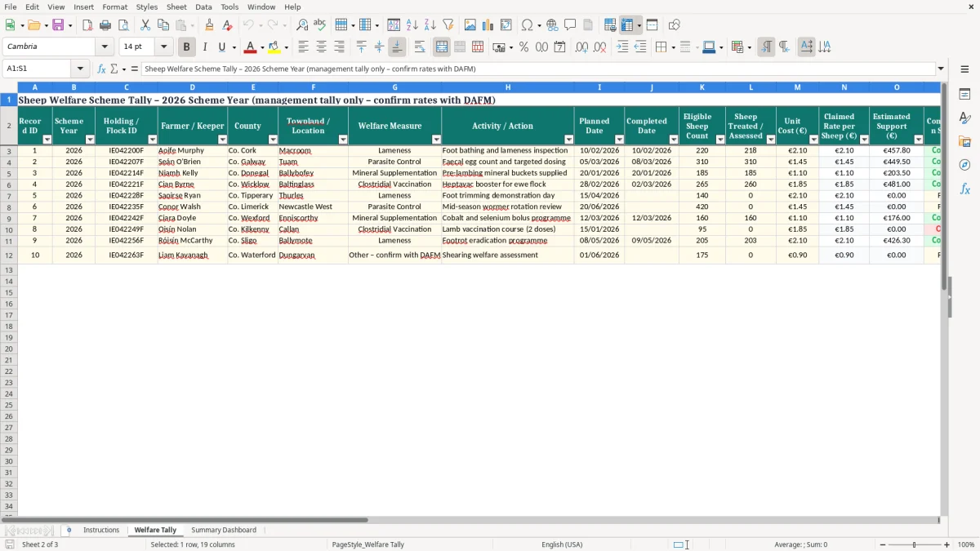The height and width of the screenshot is (551, 980).
Task: Open the Sheet menu
Action: pyautogui.click(x=176, y=7)
